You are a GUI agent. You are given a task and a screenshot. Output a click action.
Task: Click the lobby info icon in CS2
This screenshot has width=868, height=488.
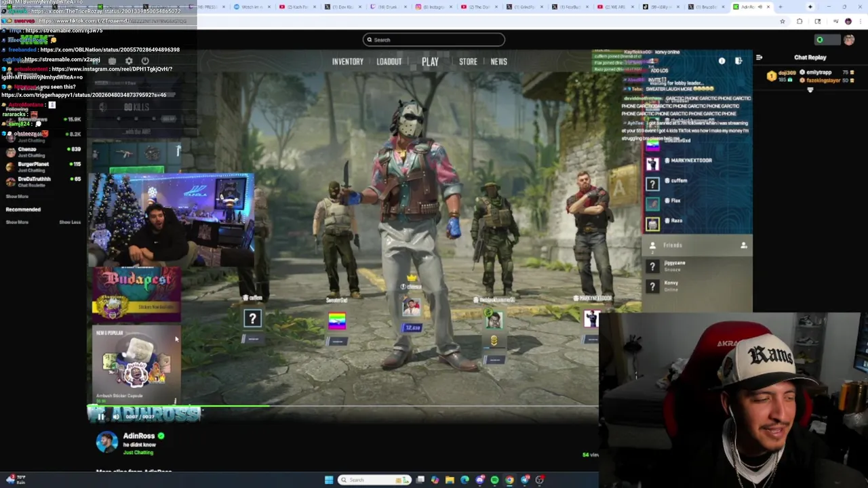722,61
